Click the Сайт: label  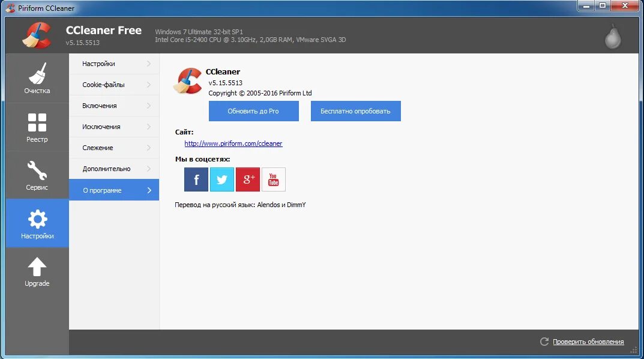point(184,132)
